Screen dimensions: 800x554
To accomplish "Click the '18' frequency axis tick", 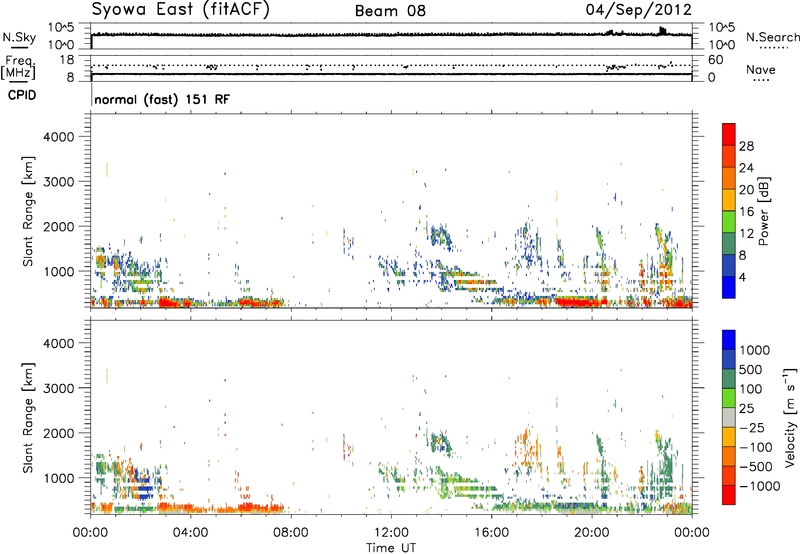I will tap(66, 60).
